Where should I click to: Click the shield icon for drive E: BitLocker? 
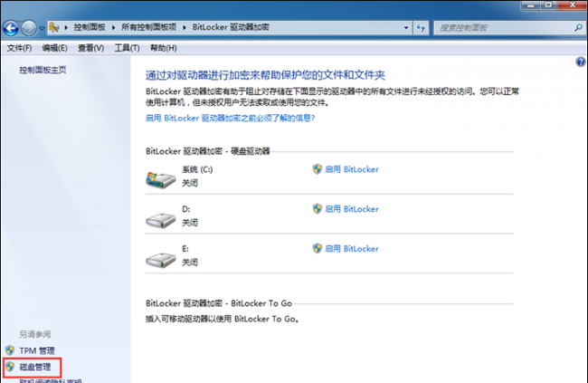318,248
